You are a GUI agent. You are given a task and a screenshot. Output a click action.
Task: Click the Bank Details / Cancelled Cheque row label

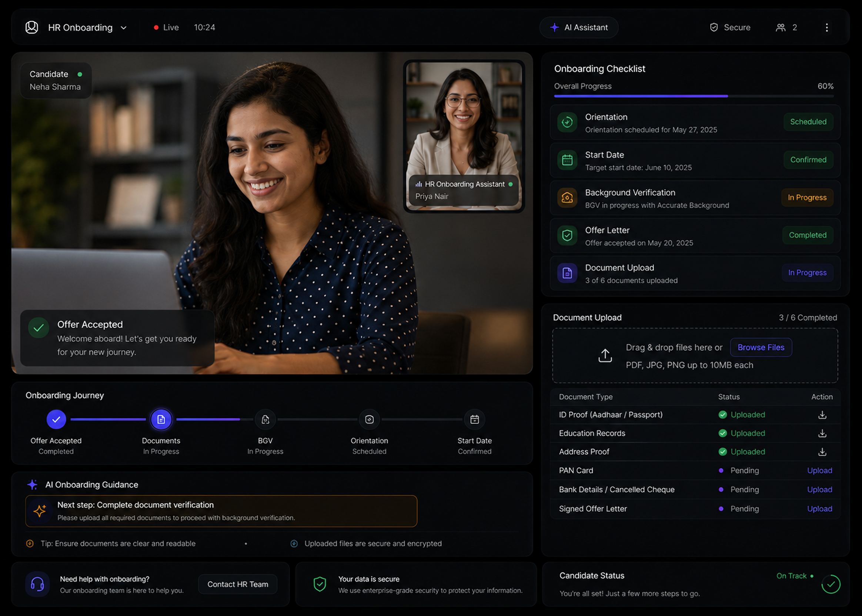coord(617,490)
